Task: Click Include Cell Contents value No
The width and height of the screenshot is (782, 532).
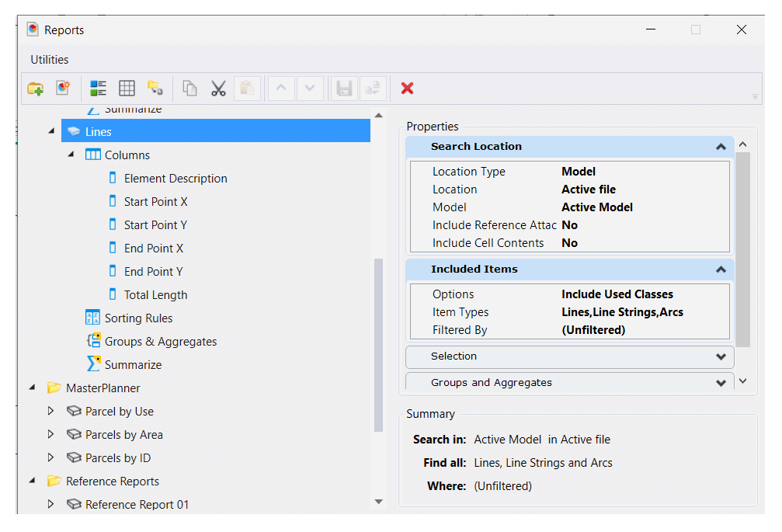Action: (569, 243)
